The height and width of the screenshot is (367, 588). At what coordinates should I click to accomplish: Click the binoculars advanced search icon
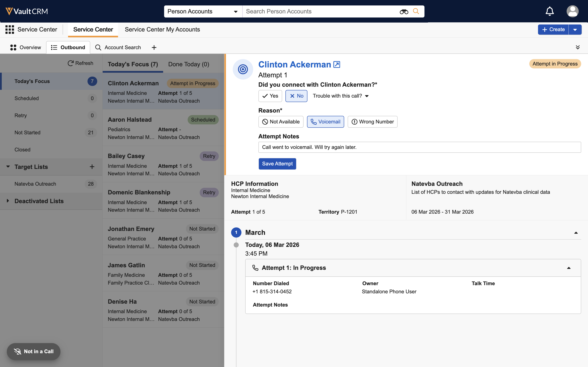click(x=404, y=11)
